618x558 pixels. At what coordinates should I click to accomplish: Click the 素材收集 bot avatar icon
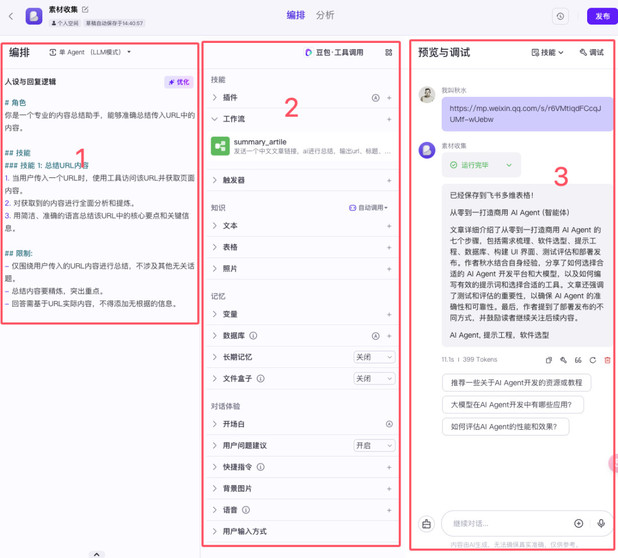[x=34, y=16]
